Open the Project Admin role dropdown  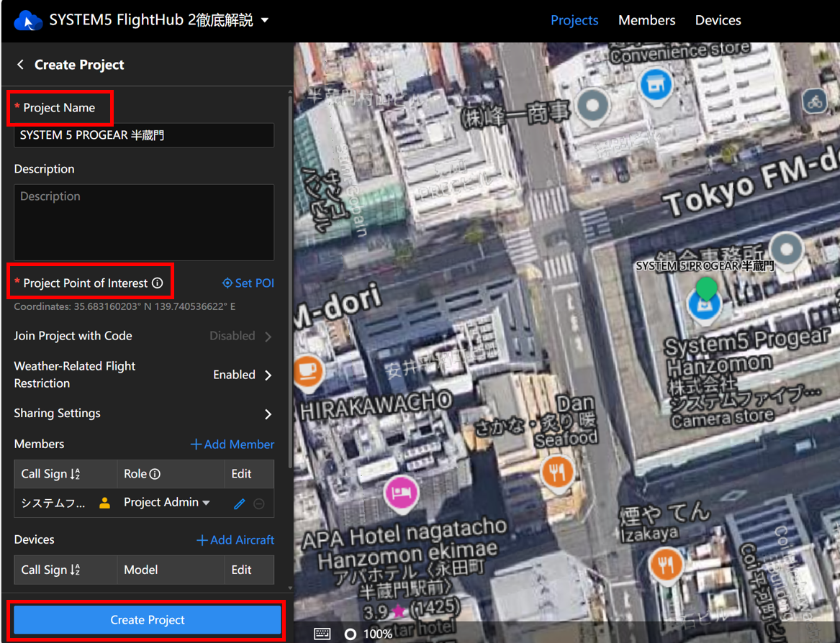pyautogui.click(x=166, y=503)
